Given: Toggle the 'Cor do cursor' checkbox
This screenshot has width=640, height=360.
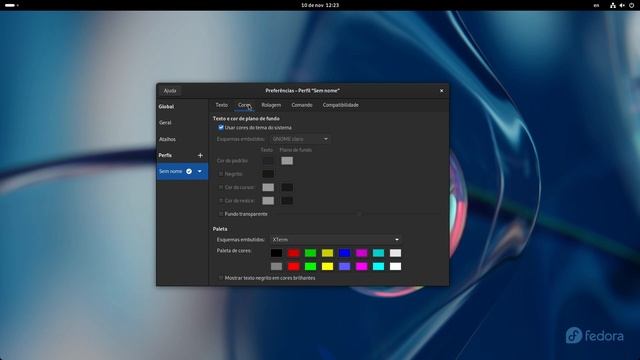Looking at the screenshot, I should [221, 187].
